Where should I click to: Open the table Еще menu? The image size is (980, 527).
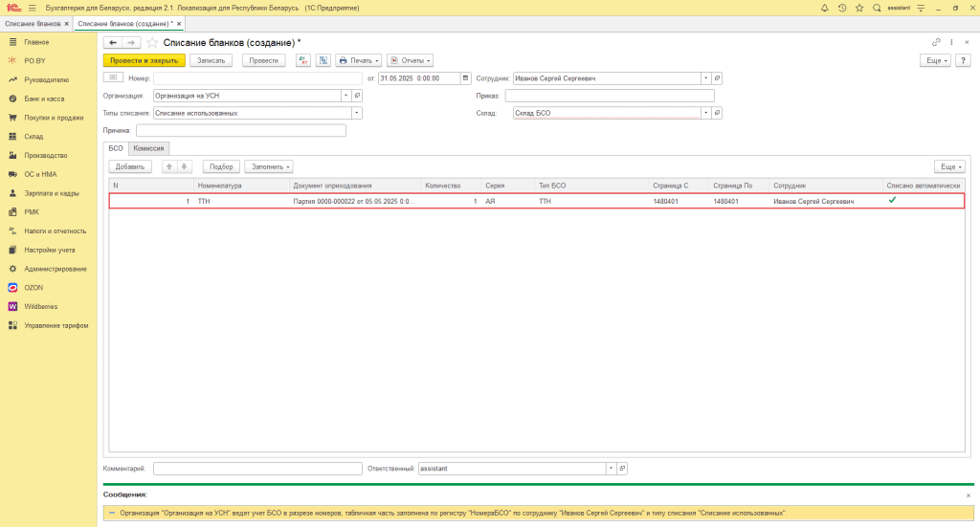[950, 166]
